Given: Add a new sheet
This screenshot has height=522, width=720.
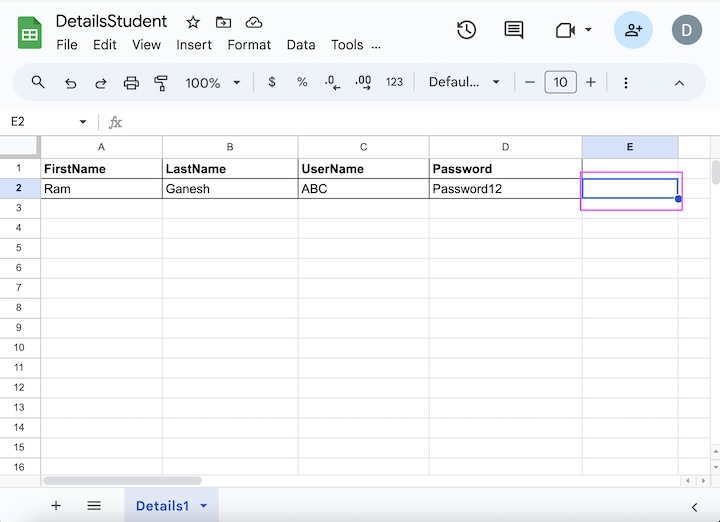Looking at the screenshot, I should click(x=56, y=506).
